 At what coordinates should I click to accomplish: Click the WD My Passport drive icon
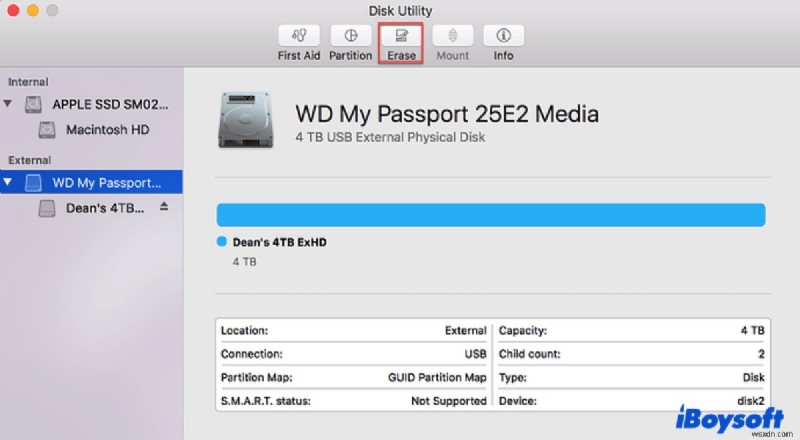tap(34, 182)
